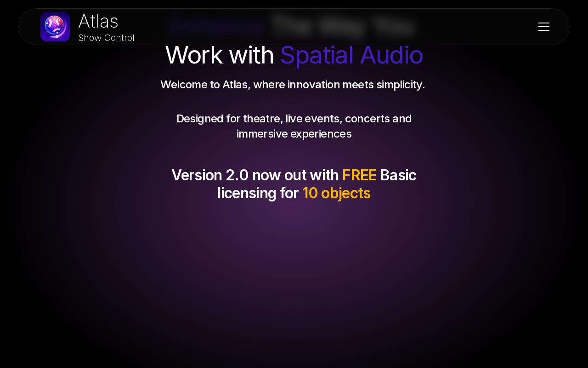Click the now out with phrase

(295, 175)
